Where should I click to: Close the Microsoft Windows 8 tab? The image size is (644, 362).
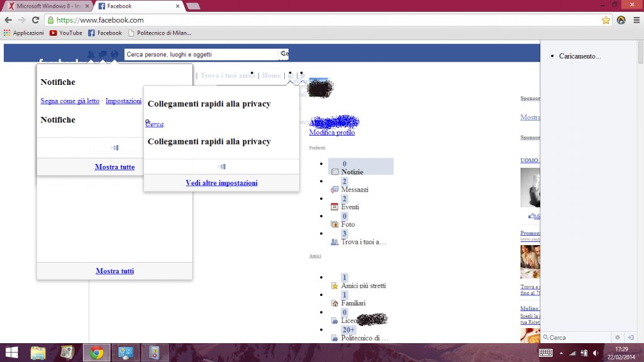pos(87,6)
